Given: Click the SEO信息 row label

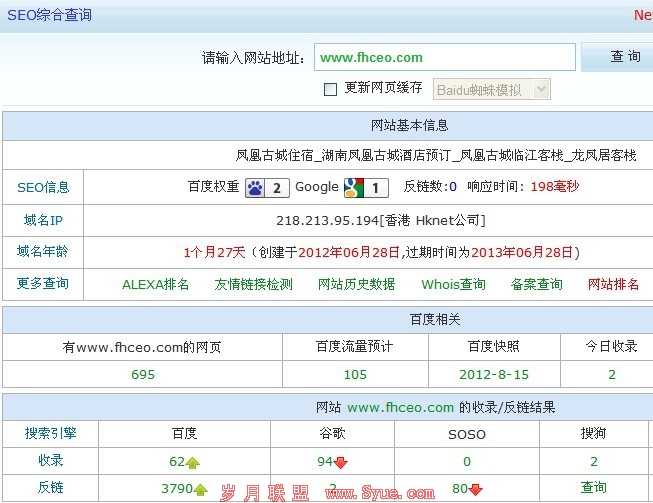Looking at the screenshot, I should click(x=43, y=187).
